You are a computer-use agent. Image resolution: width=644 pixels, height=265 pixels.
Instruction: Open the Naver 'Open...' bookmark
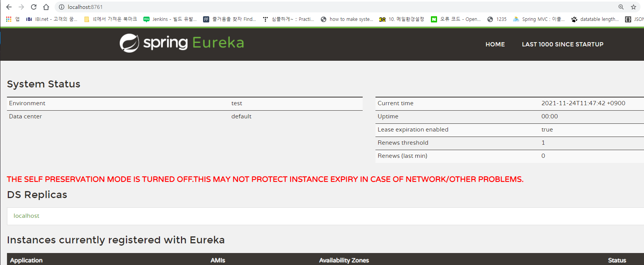click(456, 19)
